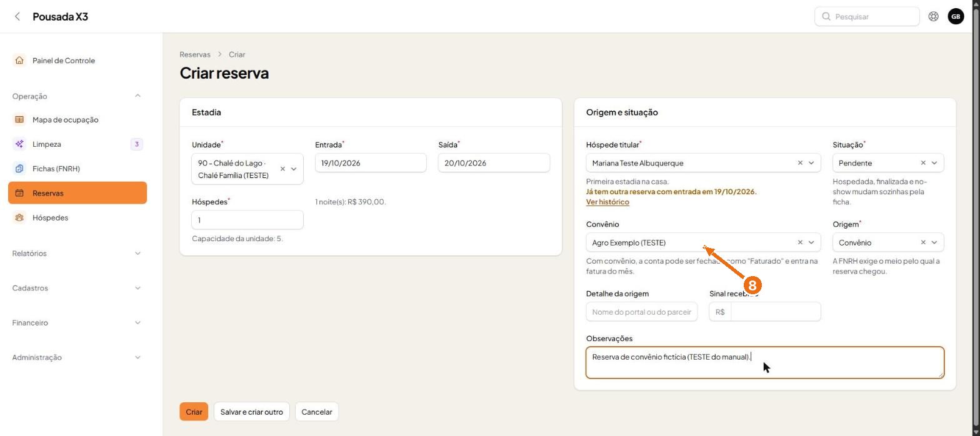Focus the Entrada date field
This screenshot has width=980, height=436.
(x=371, y=163)
